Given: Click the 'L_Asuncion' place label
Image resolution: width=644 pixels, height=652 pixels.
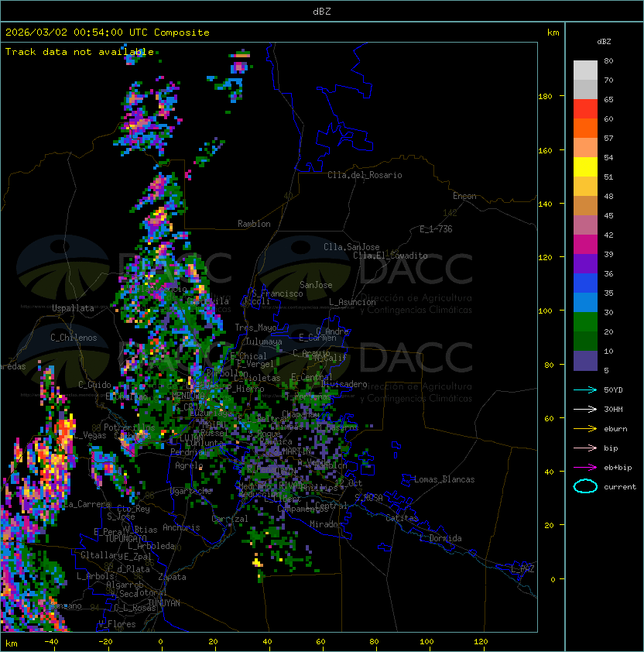Looking at the screenshot, I should [352, 302].
